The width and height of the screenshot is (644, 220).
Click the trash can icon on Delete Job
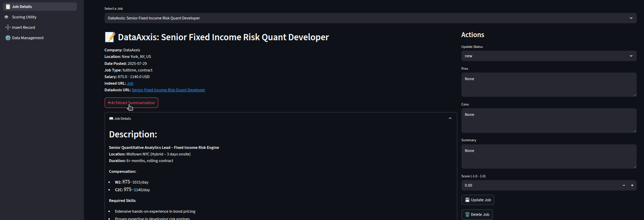pyautogui.click(x=467, y=214)
